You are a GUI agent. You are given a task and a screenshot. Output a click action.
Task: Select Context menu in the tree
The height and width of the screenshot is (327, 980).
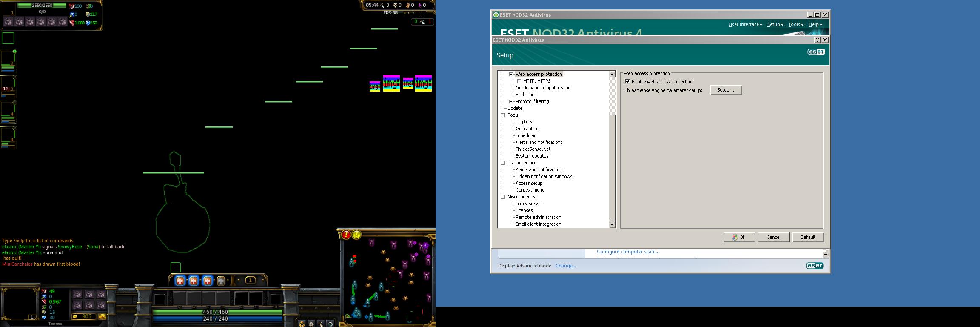[530, 190]
